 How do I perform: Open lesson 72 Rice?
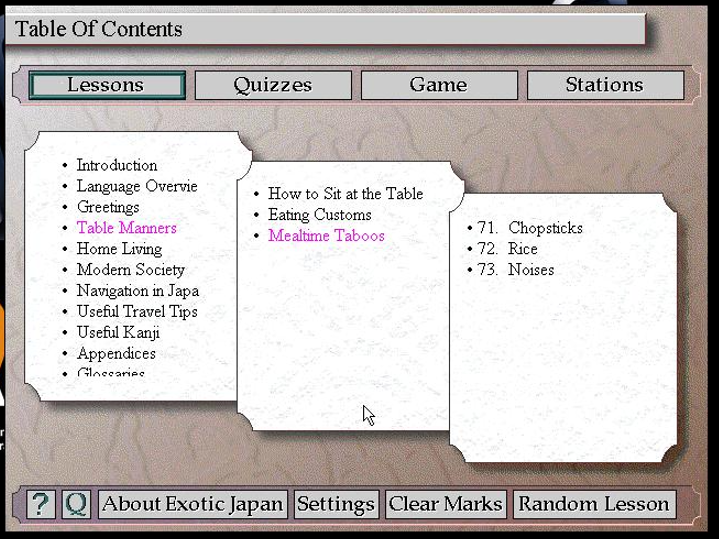click(507, 249)
